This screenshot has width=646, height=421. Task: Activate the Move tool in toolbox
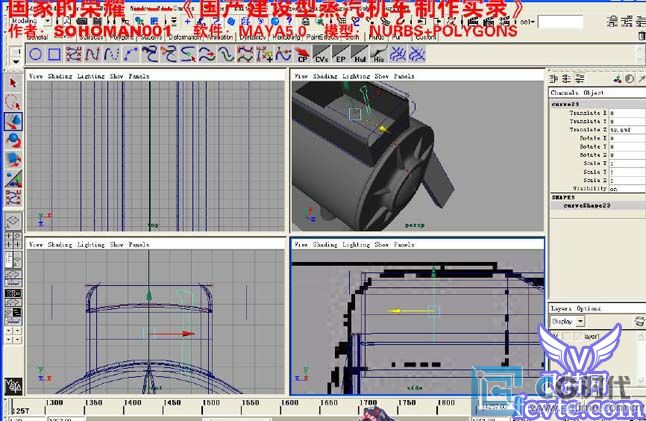[x=13, y=122]
